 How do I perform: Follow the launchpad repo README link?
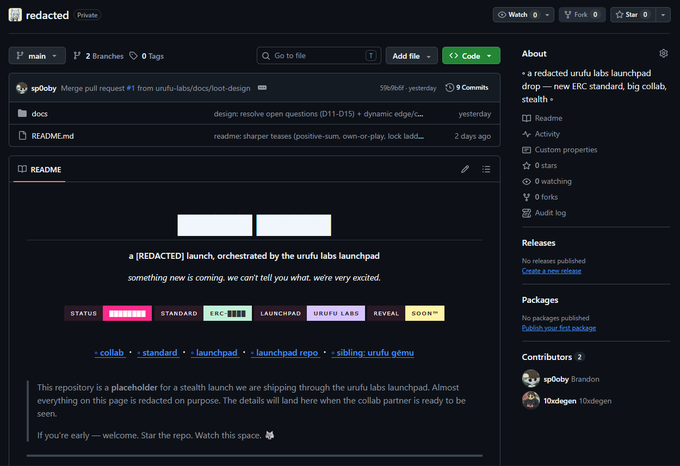(x=285, y=352)
